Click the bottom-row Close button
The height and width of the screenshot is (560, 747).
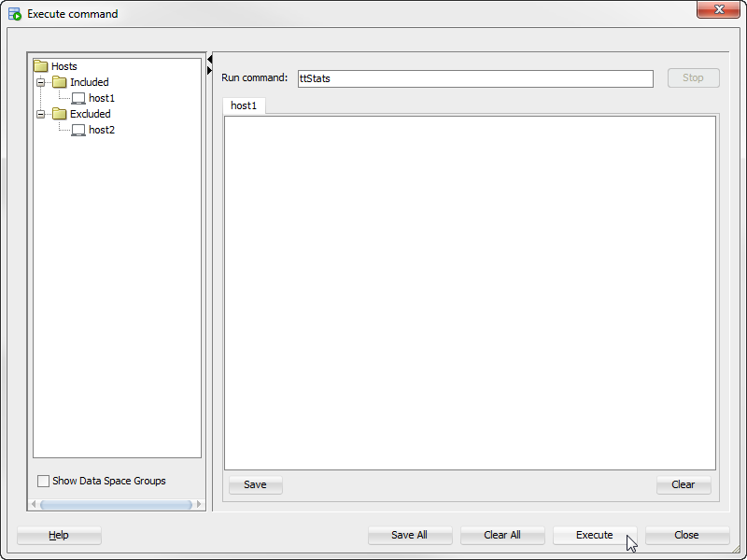687,535
